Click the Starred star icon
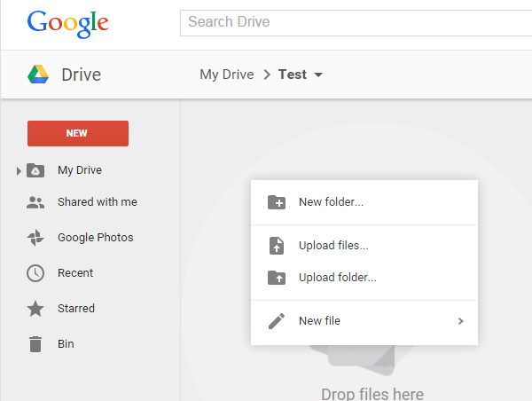Viewport: 532px width, 401px height. click(35, 309)
